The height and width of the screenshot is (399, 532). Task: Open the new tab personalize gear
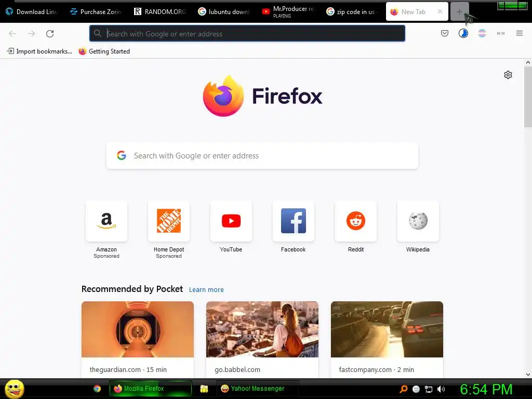pyautogui.click(x=508, y=75)
